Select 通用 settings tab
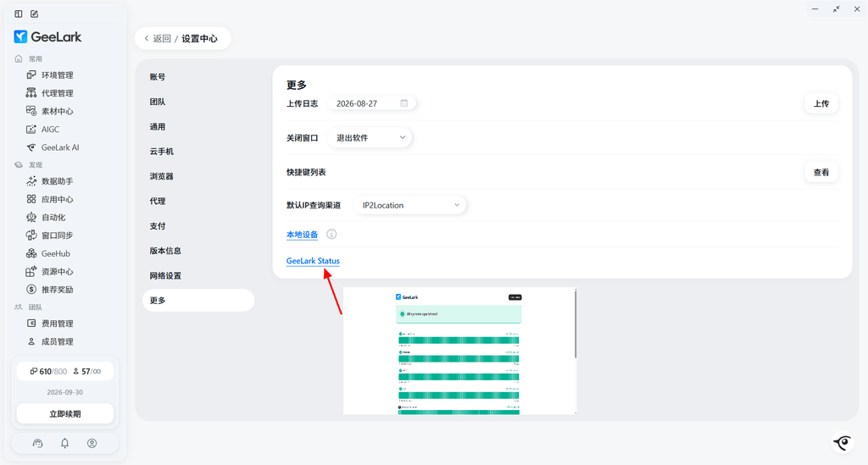Screen dimensions: 868x465 tap(198, 126)
